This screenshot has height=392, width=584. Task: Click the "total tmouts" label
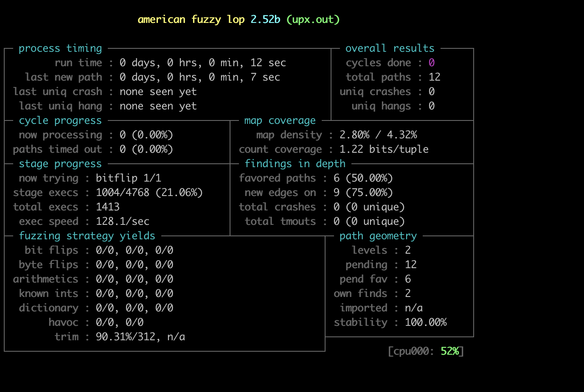point(281,221)
